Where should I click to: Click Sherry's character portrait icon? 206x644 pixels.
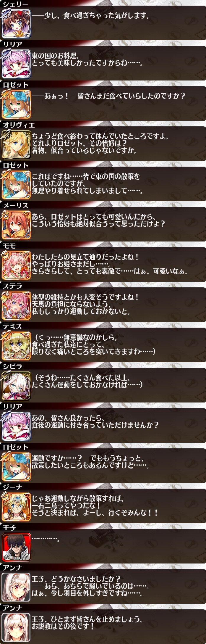pyautogui.click(x=16, y=24)
